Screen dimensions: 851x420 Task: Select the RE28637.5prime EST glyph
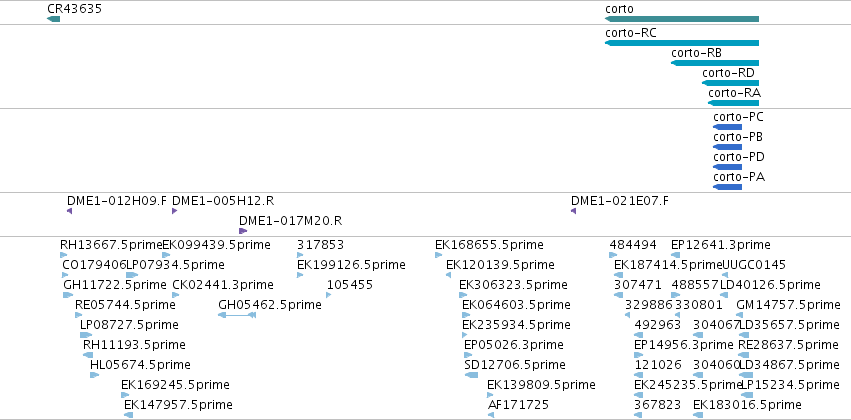pos(744,355)
